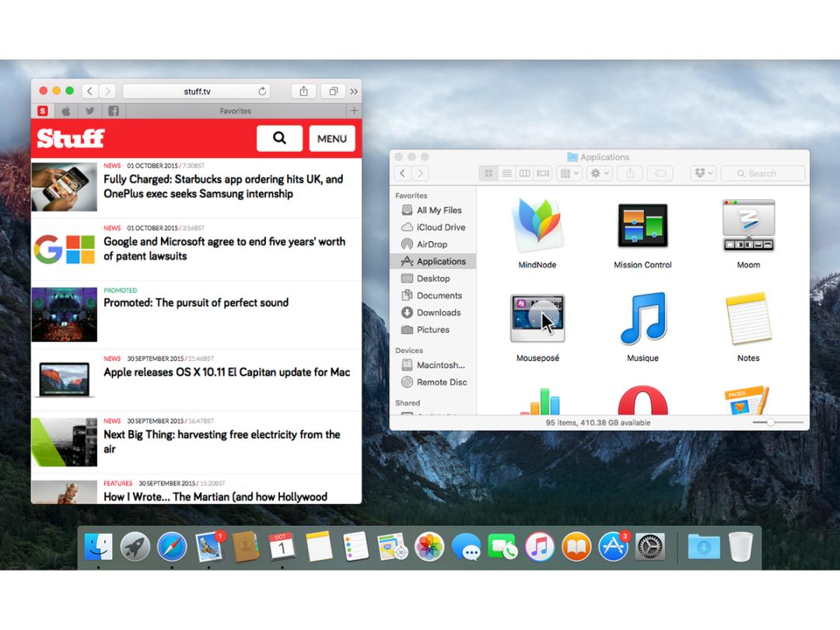Select Downloads in the Finder sidebar
The height and width of the screenshot is (630, 840).
tap(438, 313)
